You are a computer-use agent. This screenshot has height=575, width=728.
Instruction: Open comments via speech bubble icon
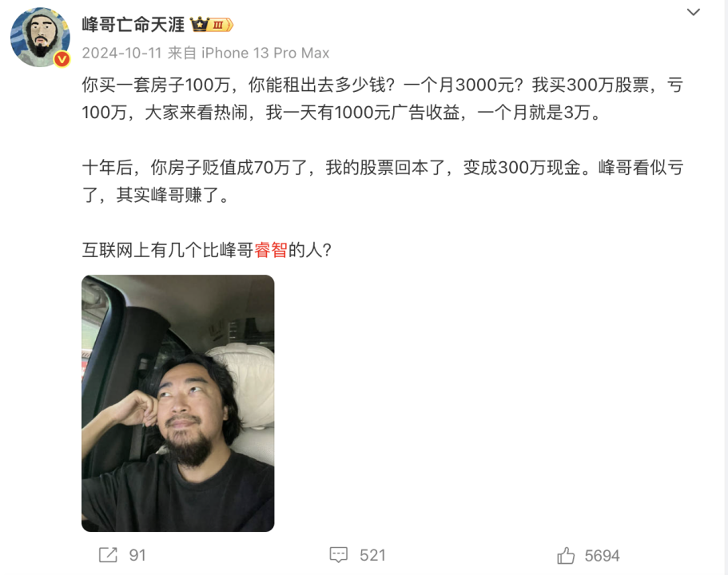click(339, 555)
